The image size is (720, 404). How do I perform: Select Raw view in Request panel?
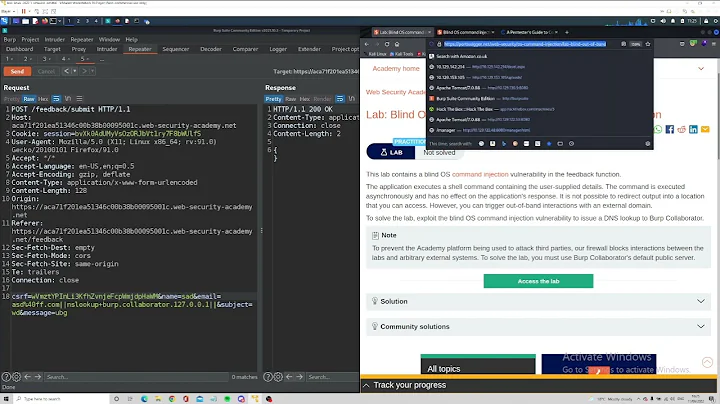28,99
